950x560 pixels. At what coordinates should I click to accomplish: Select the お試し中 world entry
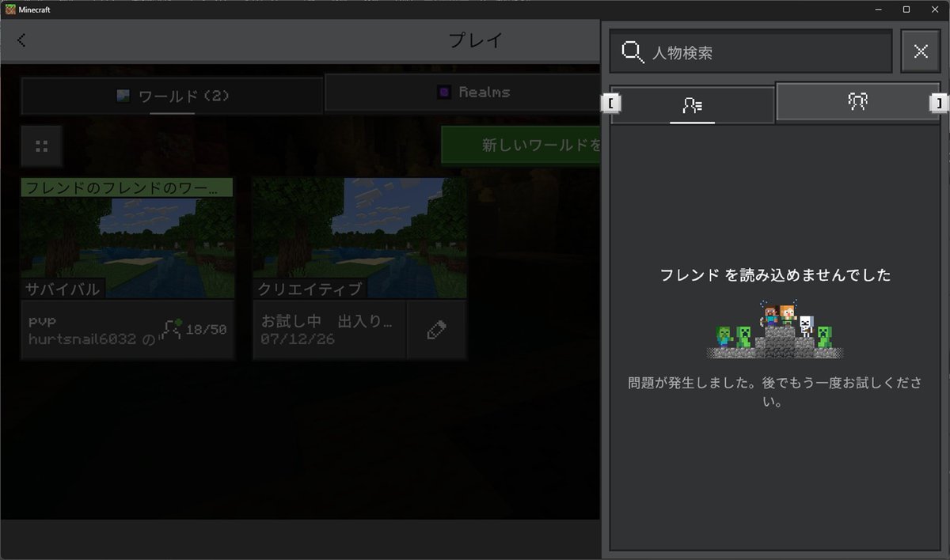tap(329, 330)
